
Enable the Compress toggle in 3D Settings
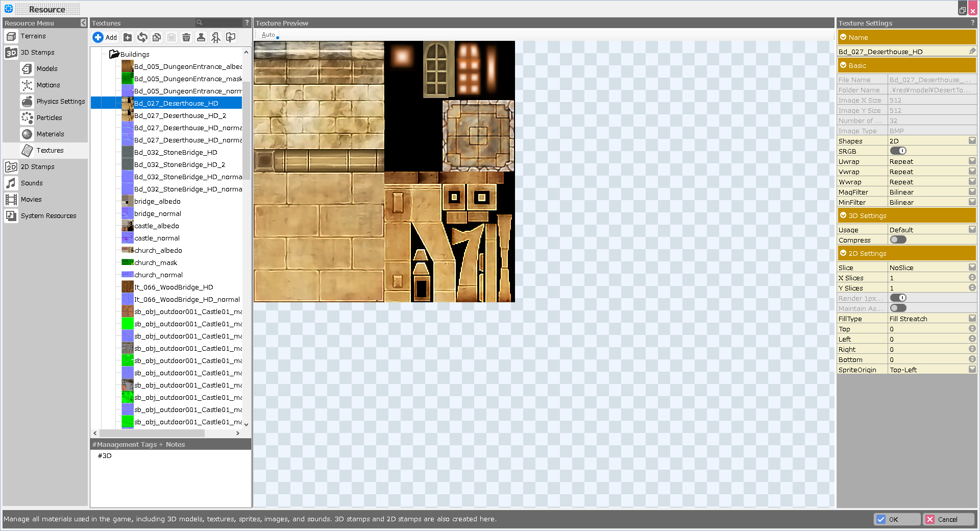898,239
